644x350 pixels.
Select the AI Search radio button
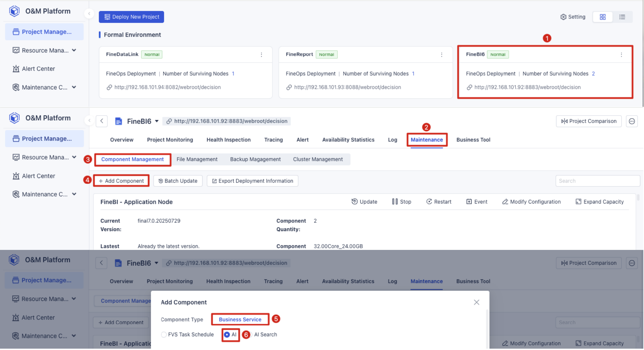click(250, 335)
